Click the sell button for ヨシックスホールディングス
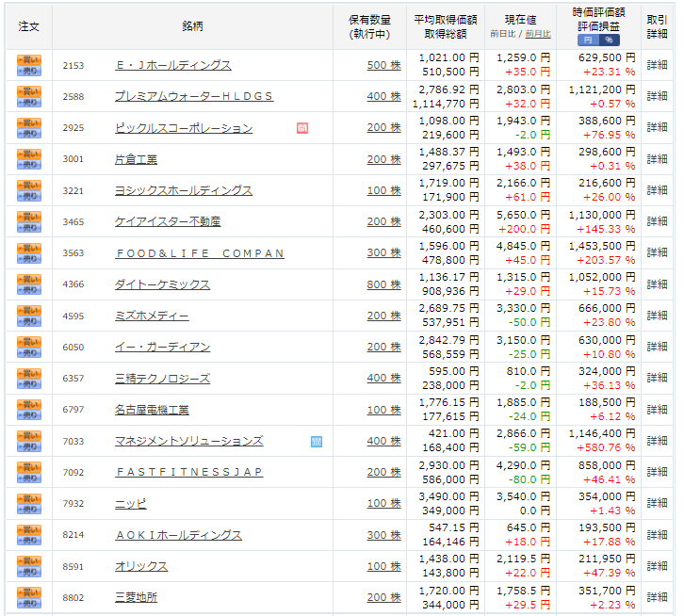The width and height of the screenshot is (684, 616). point(29,196)
